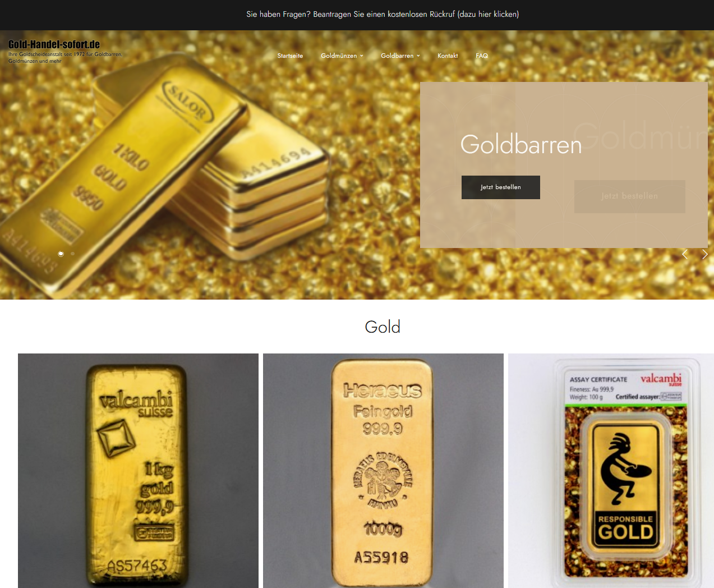Go to previous slide with left arrow
This screenshot has height=588, width=714.
(x=685, y=254)
